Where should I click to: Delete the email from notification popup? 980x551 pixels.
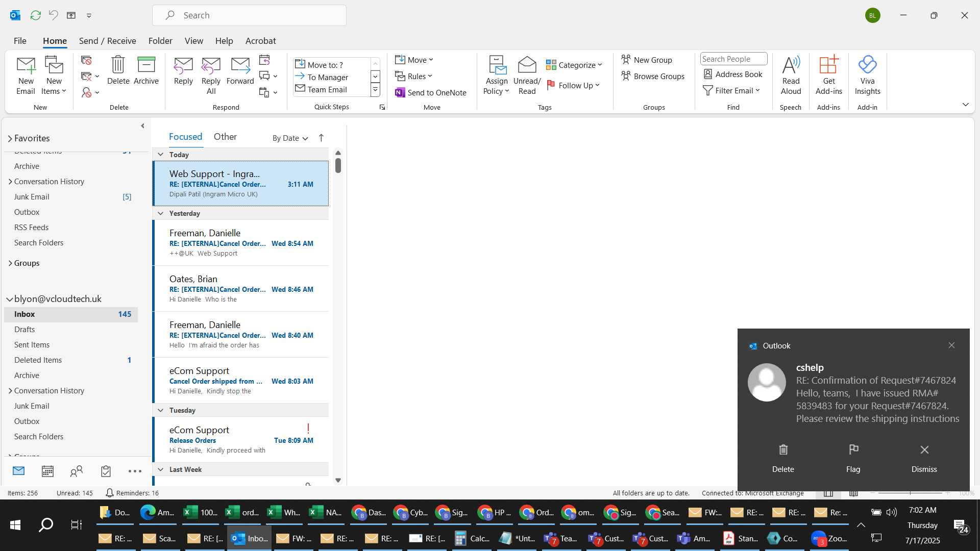point(783,458)
